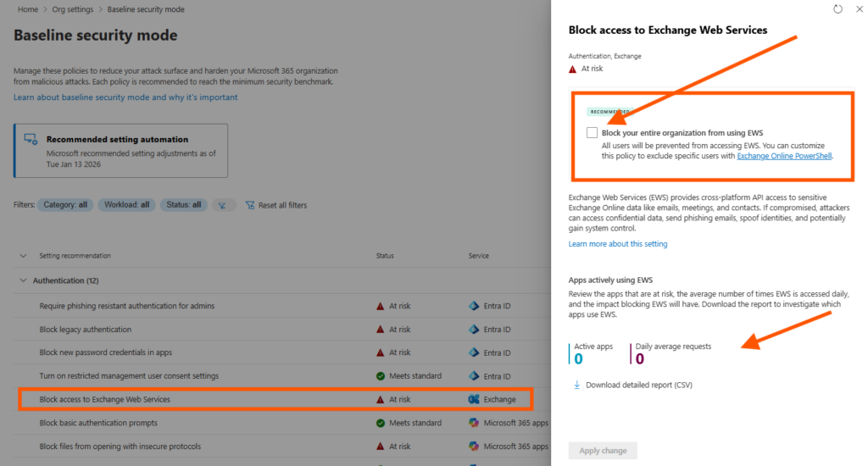868x466 pixels.
Task: Click the Reset all filters funnel icon
Action: [250, 205]
